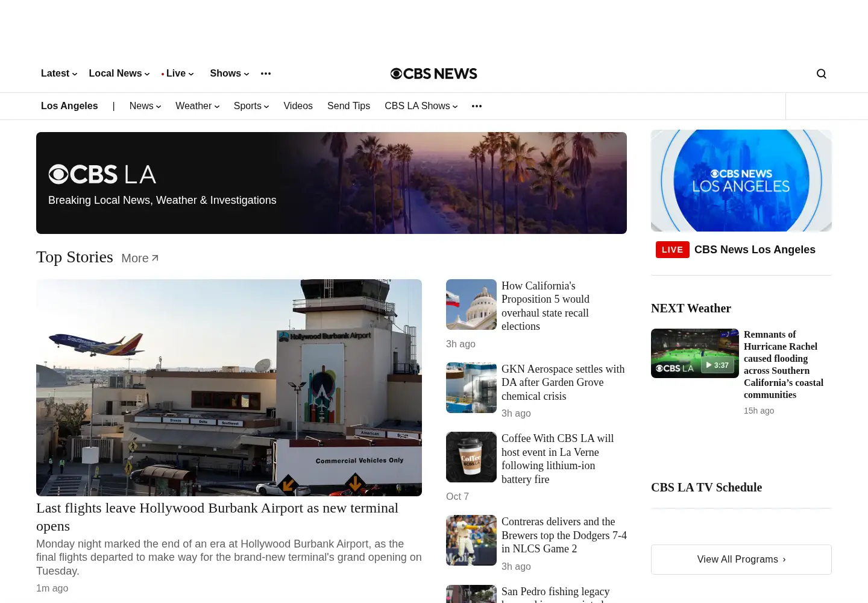Open the Capitol dome thumbnail for Proposition 5
The width and height of the screenshot is (868, 603).
coord(471,305)
